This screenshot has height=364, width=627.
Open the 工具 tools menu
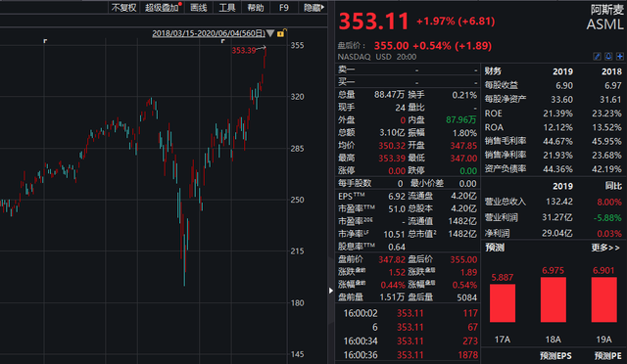(227, 8)
